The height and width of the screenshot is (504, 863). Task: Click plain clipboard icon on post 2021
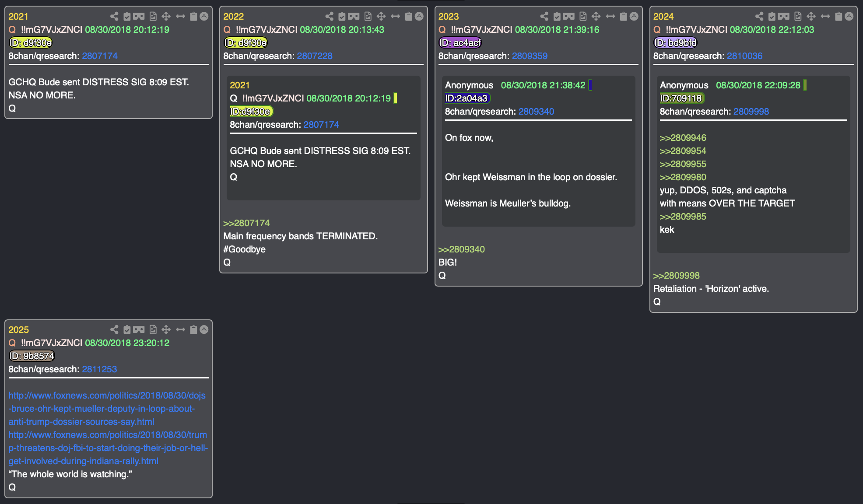point(193,16)
